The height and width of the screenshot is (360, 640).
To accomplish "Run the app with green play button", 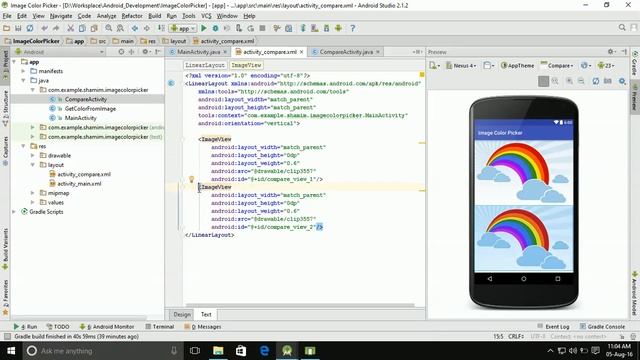I will click(x=204, y=28).
